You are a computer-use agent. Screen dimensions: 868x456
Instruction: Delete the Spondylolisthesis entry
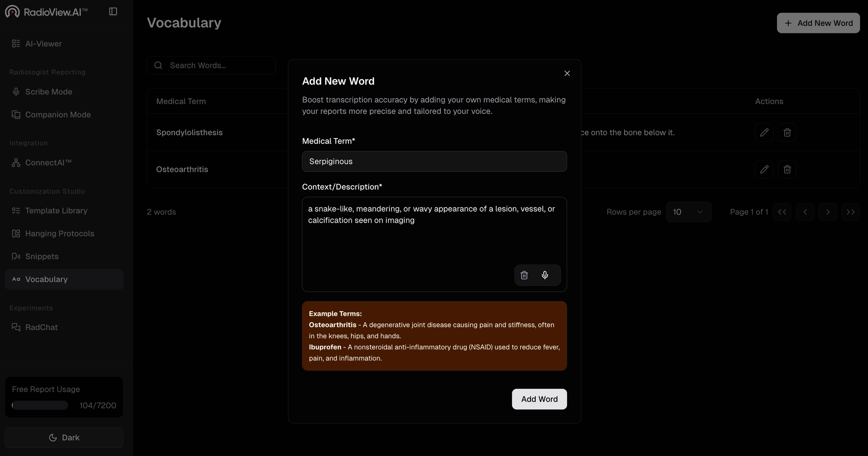(x=787, y=133)
